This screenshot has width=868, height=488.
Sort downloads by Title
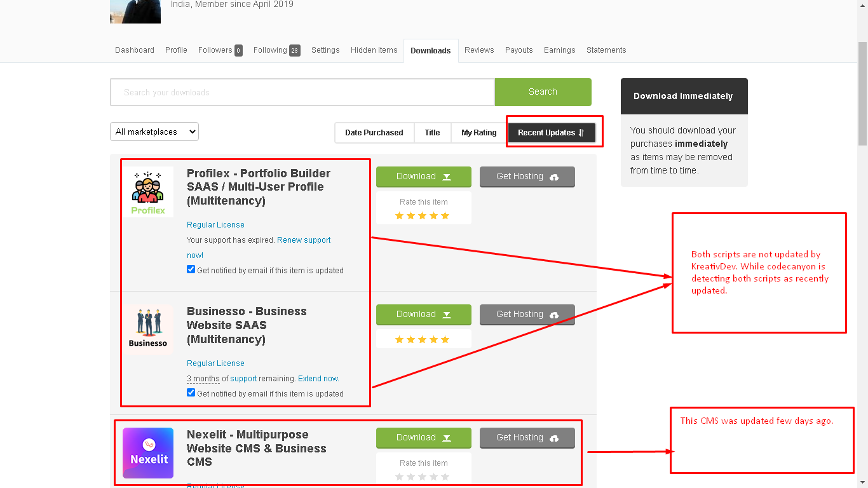pyautogui.click(x=432, y=133)
